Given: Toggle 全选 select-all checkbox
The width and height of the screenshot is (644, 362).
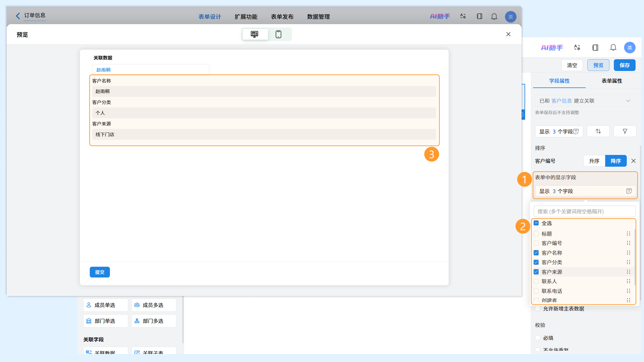Looking at the screenshot, I should [536, 223].
